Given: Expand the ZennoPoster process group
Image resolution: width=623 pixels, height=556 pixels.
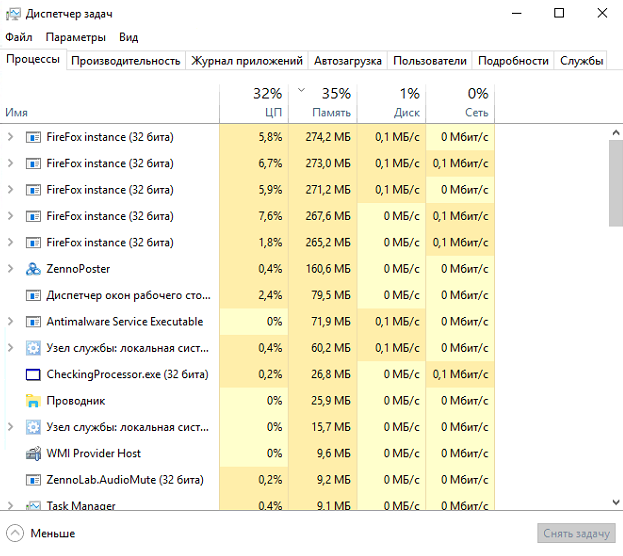Looking at the screenshot, I should 10,269.
